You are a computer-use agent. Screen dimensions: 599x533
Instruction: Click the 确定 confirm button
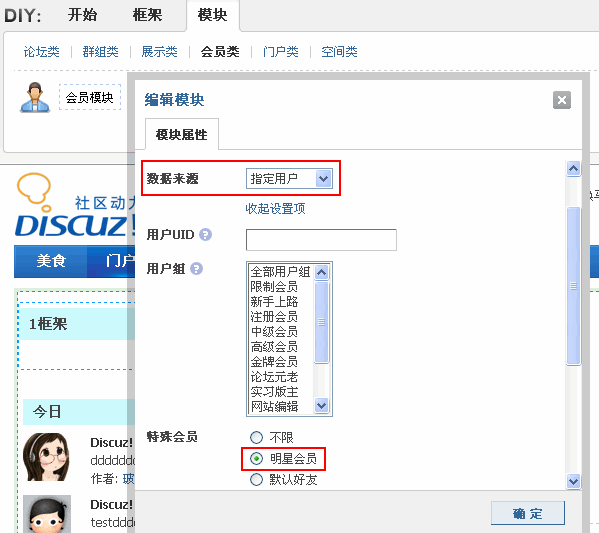pos(528,513)
